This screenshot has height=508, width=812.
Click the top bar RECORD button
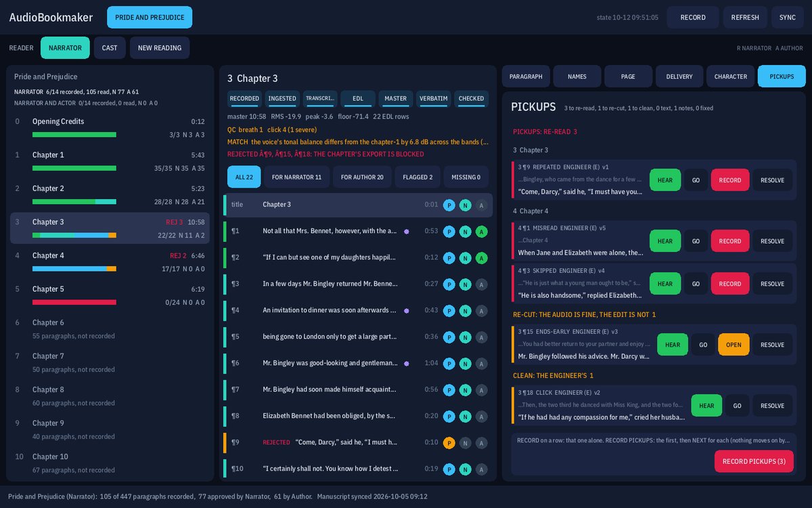(693, 18)
